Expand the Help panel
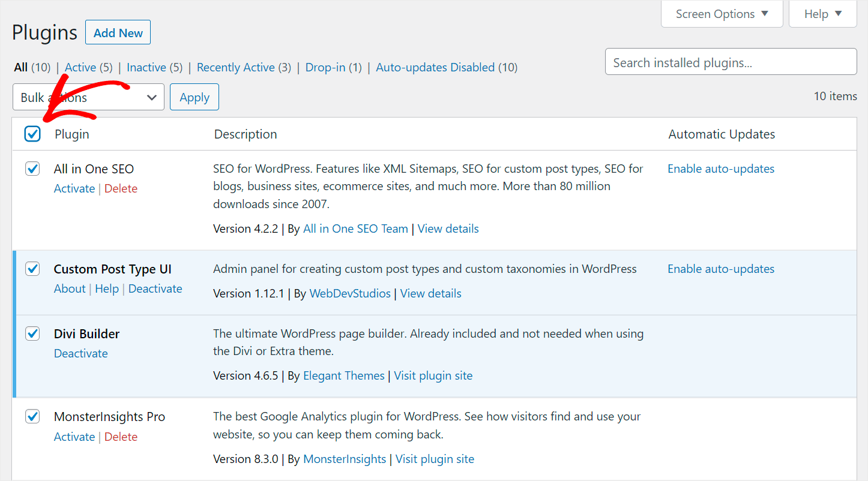 [823, 14]
